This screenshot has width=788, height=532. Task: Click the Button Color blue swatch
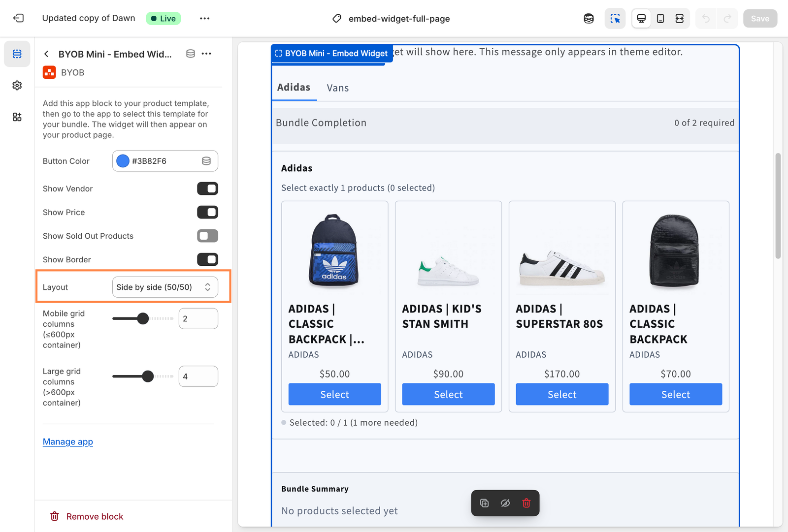(123, 161)
